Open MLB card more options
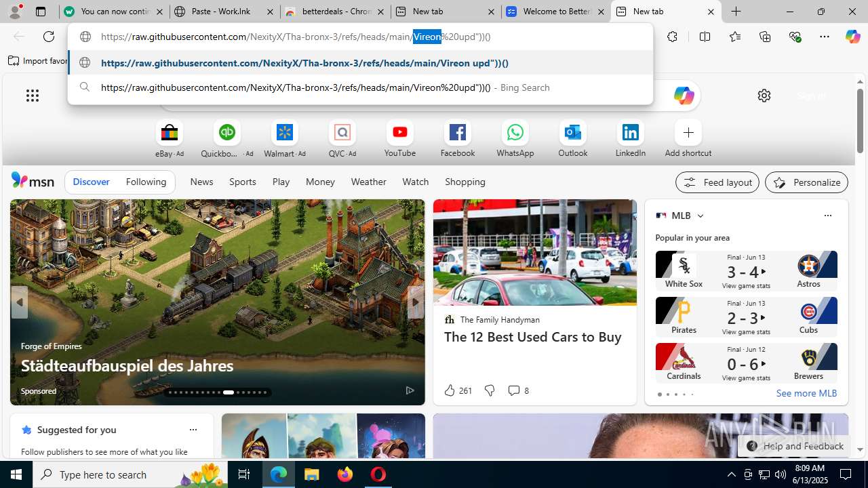 click(x=827, y=216)
